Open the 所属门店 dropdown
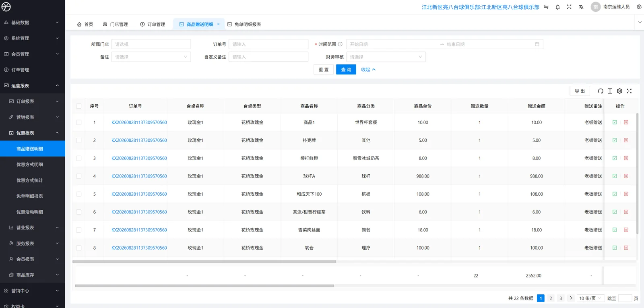The image size is (644, 308). (151, 44)
